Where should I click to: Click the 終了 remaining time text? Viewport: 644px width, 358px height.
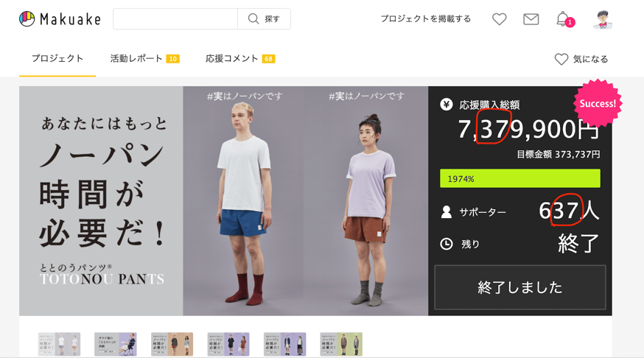point(578,244)
